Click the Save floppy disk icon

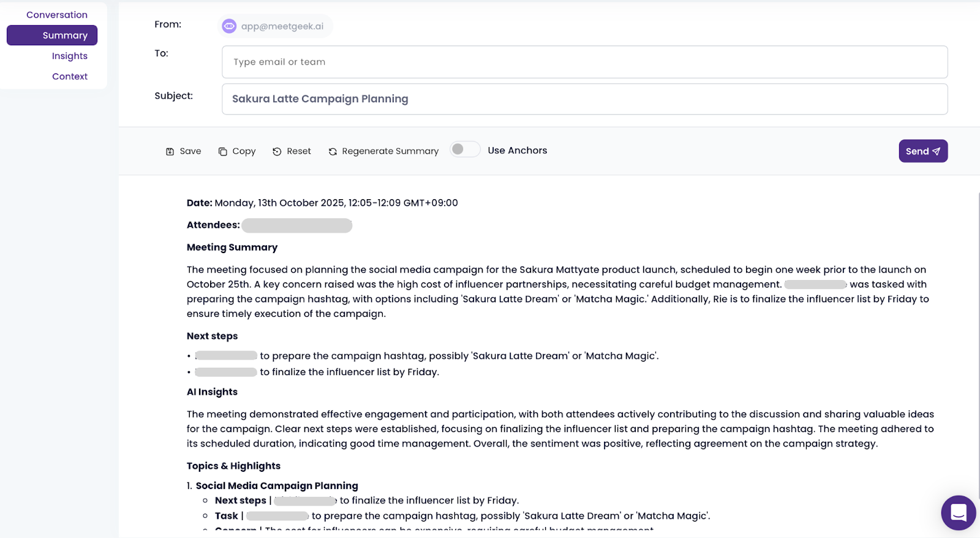pyautogui.click(x=170, y=151)
